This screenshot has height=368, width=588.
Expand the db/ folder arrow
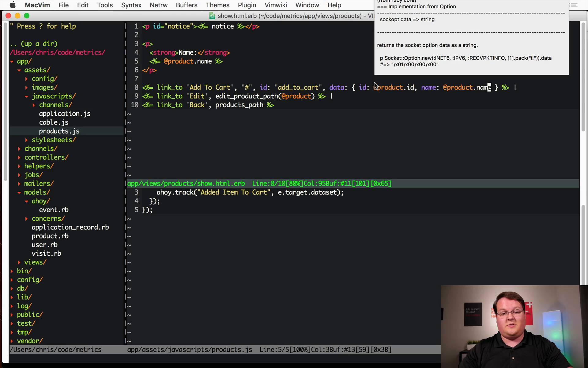tap(12, 289)
